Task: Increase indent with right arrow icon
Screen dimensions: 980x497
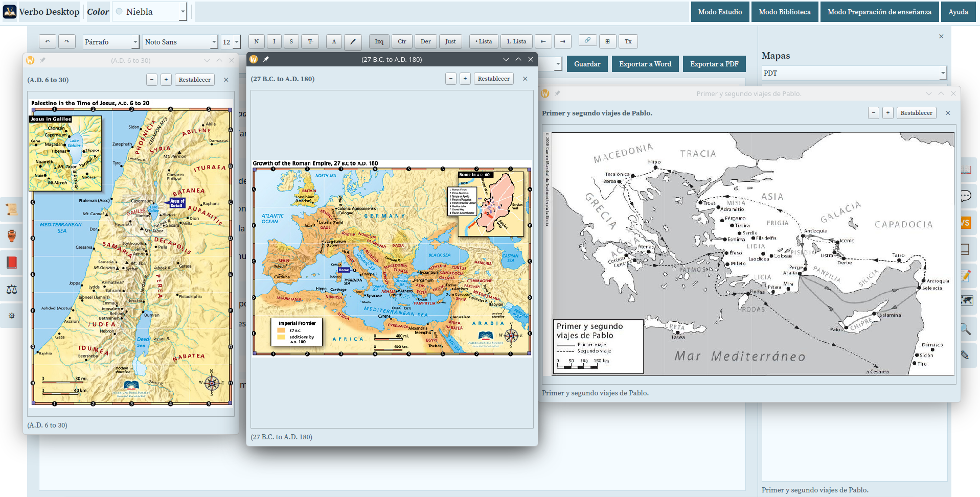Action: tap(563, 41)
